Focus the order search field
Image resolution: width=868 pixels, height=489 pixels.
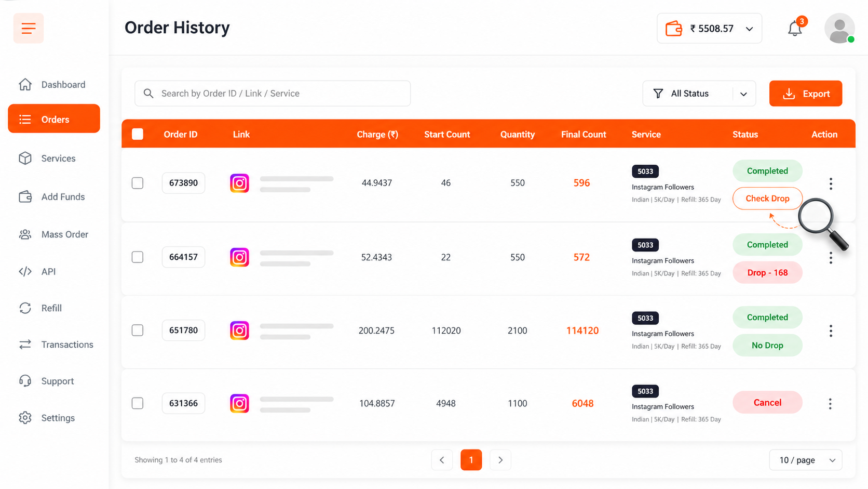point(273,94)
